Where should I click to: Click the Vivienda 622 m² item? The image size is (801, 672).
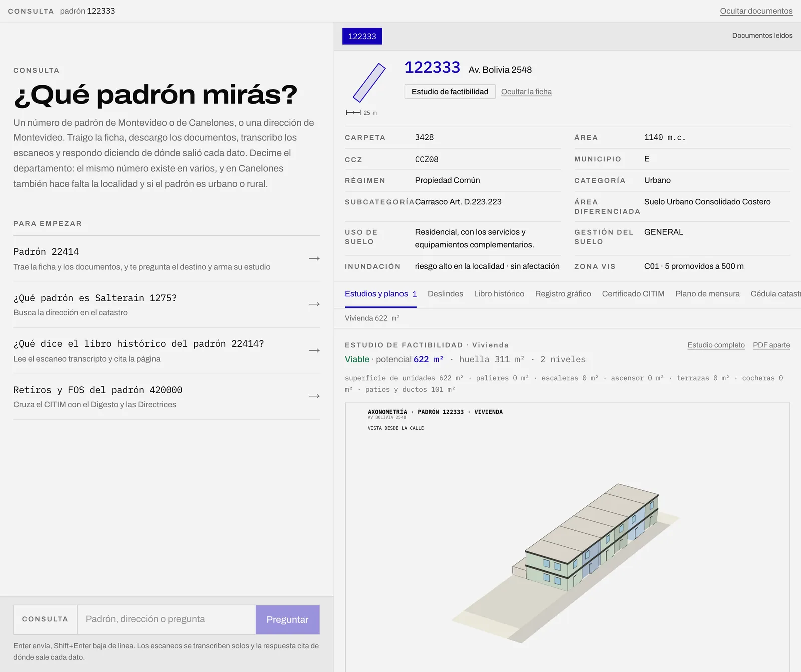(x=372, y=318)
